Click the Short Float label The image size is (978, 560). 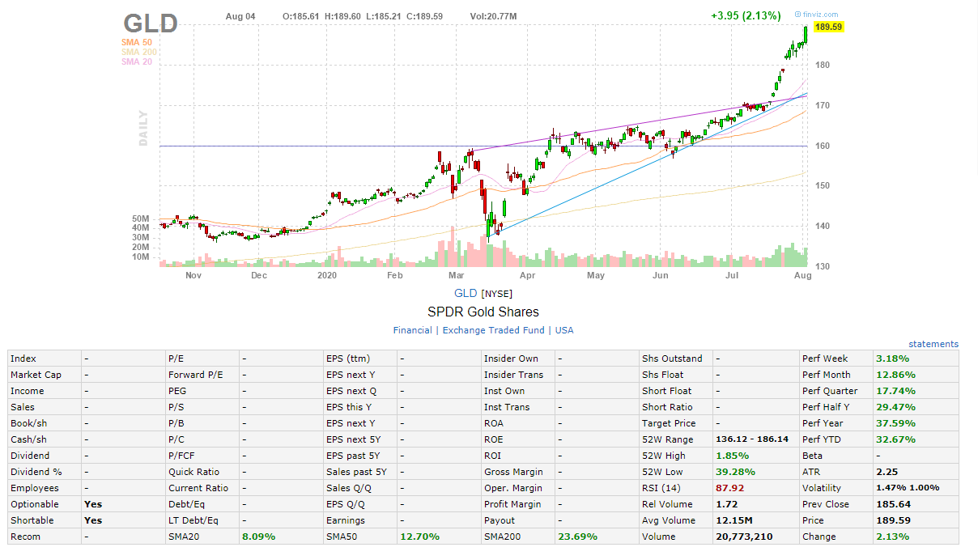coord(666,391)
